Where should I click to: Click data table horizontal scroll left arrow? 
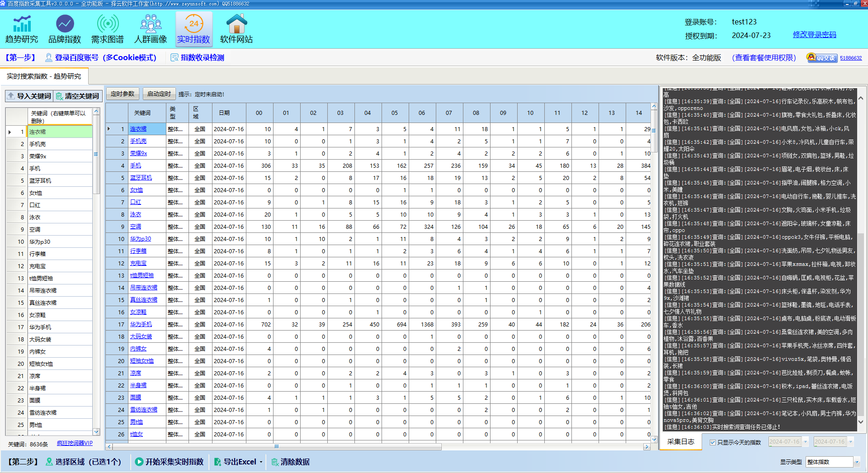(109, 447)
